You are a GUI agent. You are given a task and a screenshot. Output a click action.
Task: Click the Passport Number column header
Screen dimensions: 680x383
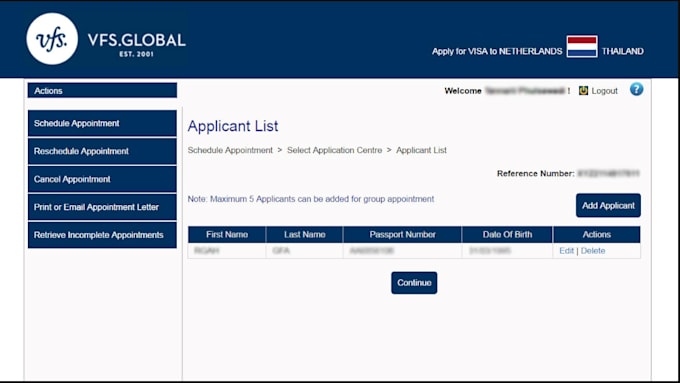pos(402,234)
